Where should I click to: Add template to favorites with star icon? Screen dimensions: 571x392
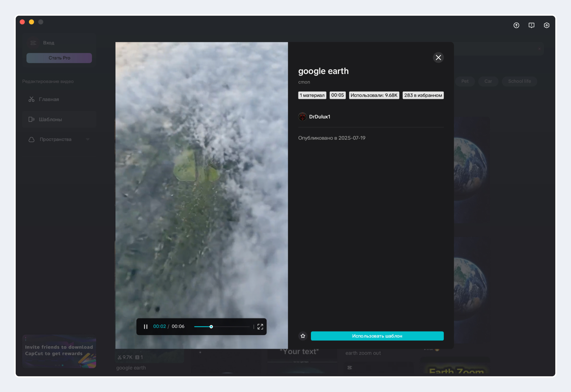303,336
